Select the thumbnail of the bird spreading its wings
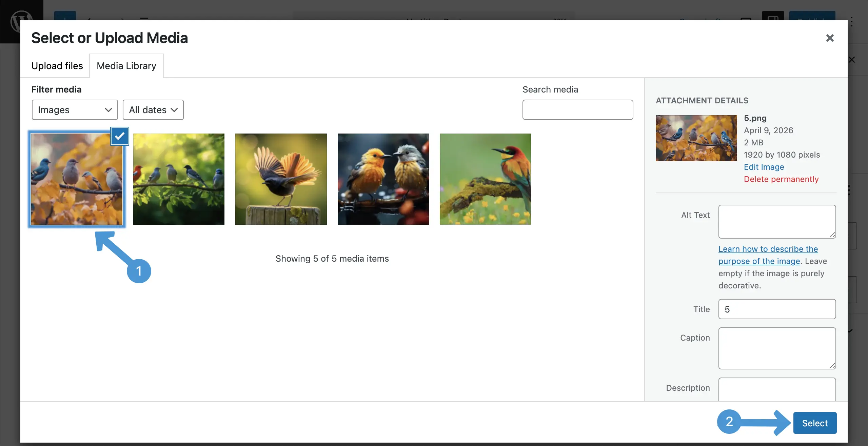868x446 pixels. (281, 179)
